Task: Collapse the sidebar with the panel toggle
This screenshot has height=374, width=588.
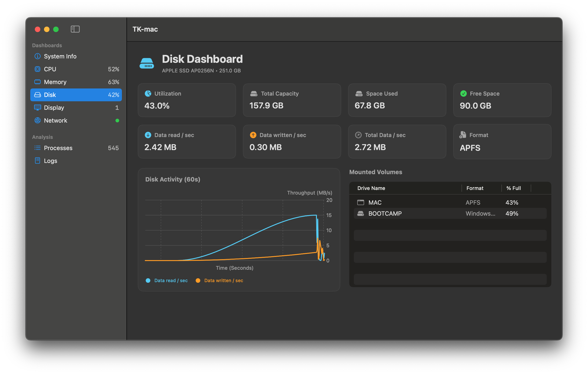Action: (75, 29)
